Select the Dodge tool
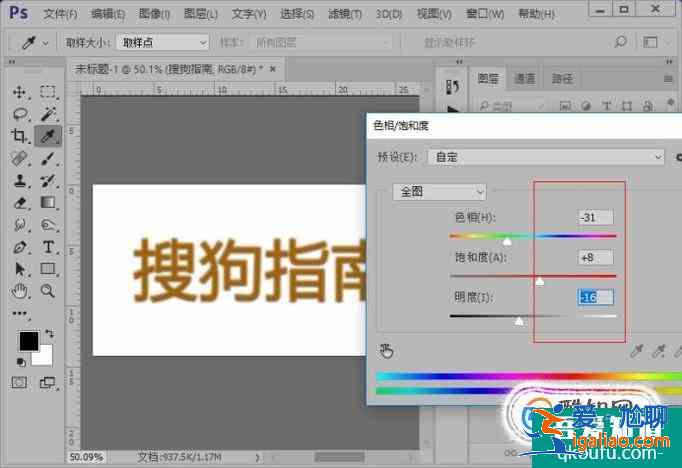 (x=48, y=225)
